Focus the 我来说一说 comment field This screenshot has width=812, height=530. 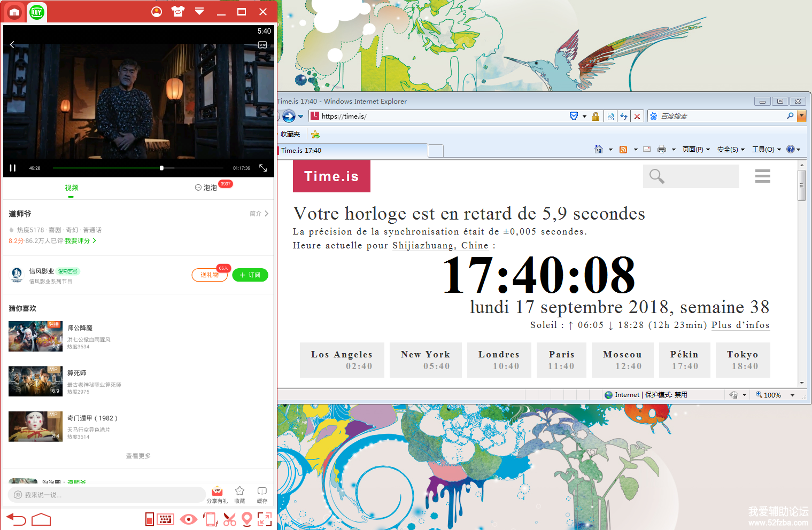pyautogui.click(x=107, y=495)
